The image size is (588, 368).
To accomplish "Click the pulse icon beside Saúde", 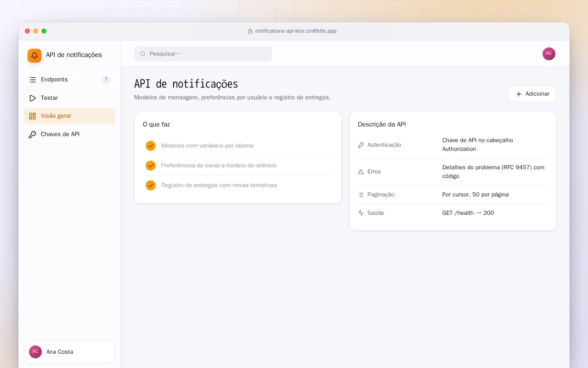I will pos(361,213).
